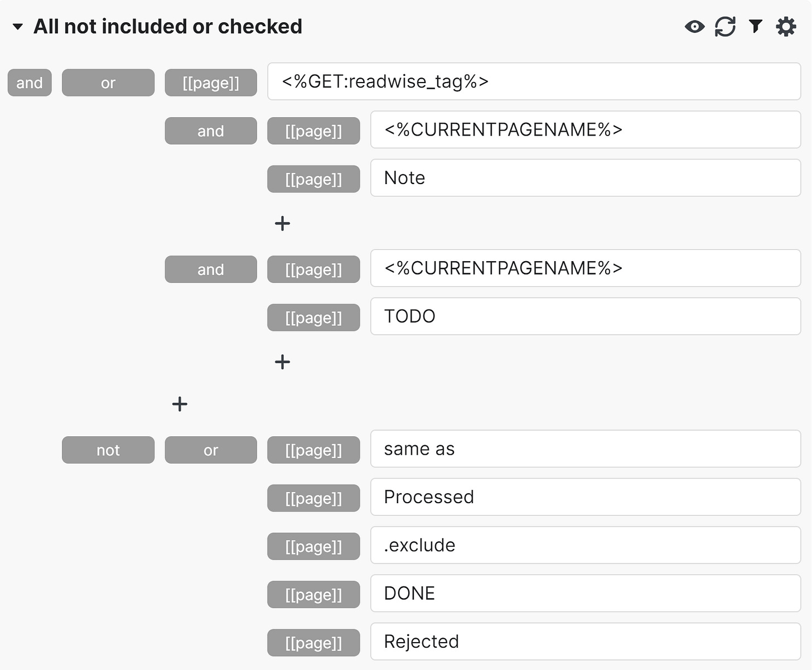
Task: Change [[page]] type for readwise_tag row
Action: point(211,83)
